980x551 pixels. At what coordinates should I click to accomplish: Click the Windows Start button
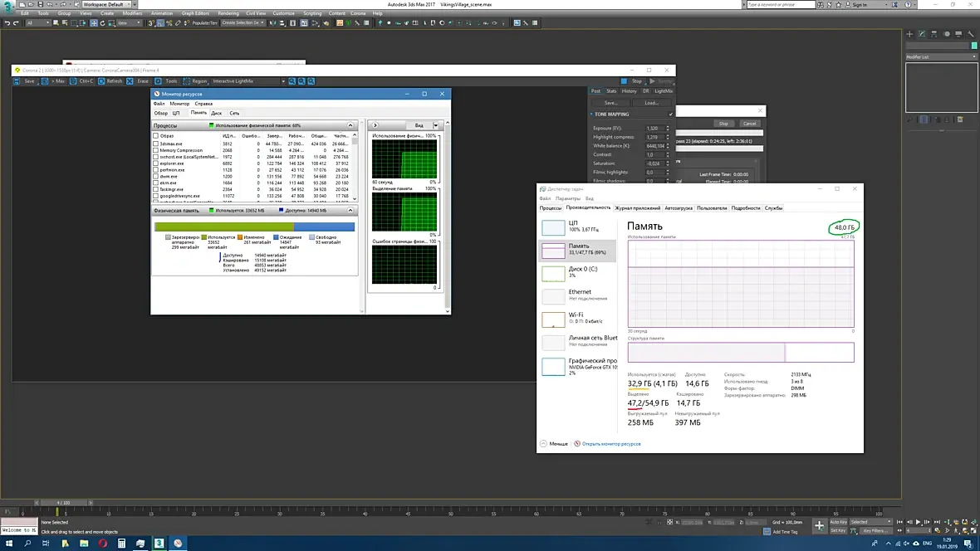(7, 544)
